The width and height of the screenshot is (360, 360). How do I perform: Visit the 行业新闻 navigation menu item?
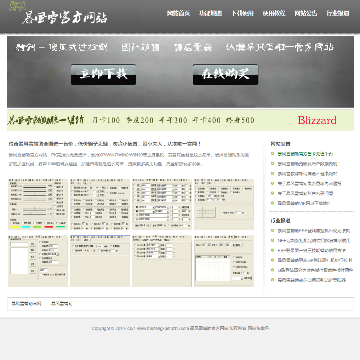point(338,13)
